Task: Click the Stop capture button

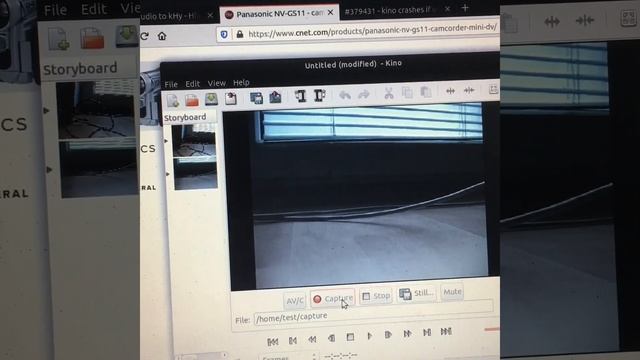Action: coord(376,296)
